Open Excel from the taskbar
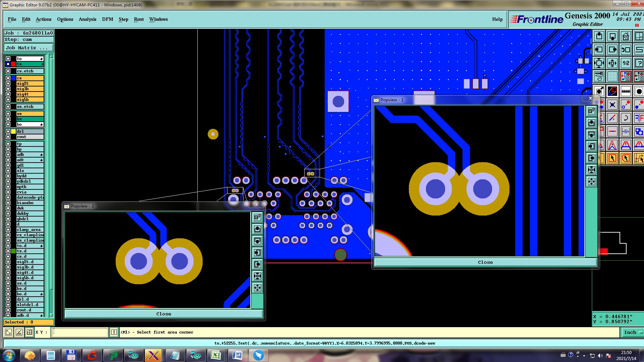 (216, 355)
